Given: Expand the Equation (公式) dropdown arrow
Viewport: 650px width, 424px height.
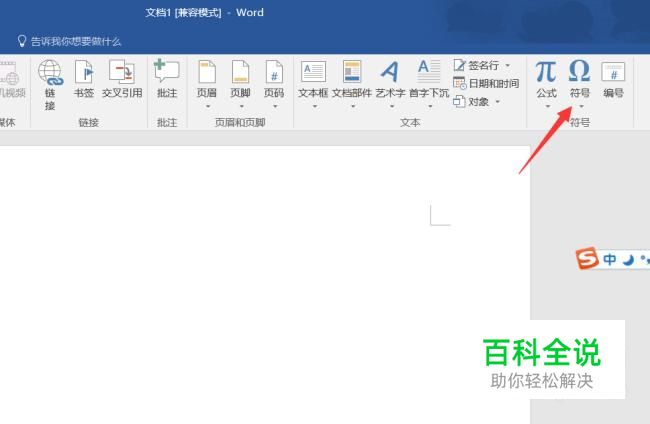Looking at the screenshot, I should [548, 107].
